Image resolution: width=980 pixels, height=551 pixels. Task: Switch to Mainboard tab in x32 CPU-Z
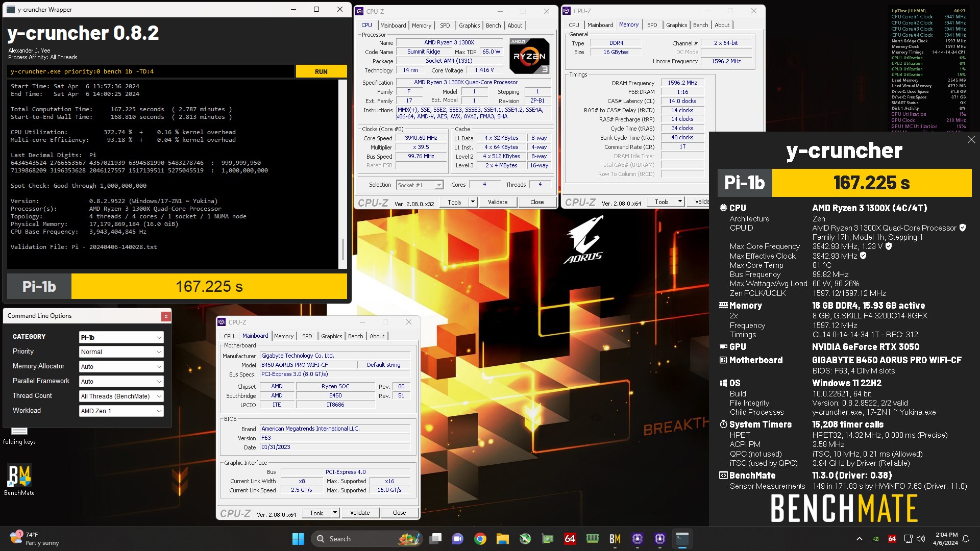pyautogui.click(x=393, y=26)
